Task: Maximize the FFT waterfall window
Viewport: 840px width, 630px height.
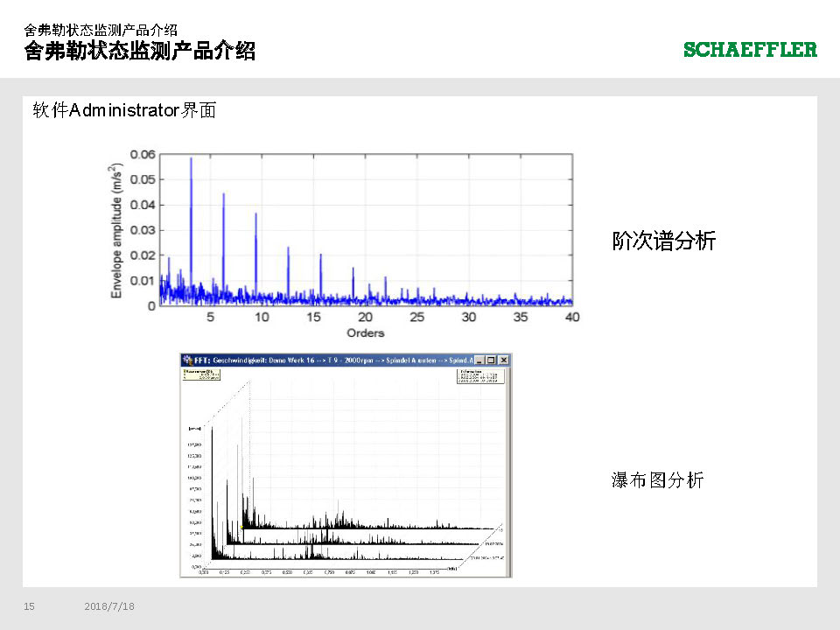Action: pyautogui.click(x=491, y=360)
